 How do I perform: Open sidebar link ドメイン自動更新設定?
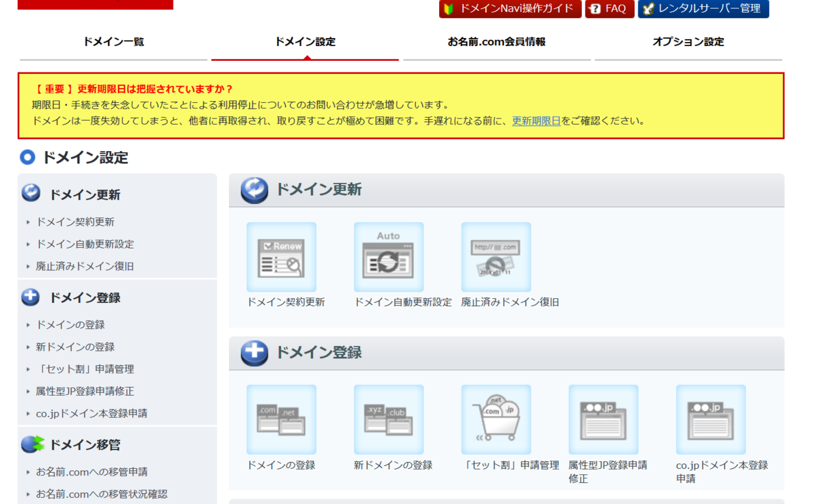coord(85,245)
